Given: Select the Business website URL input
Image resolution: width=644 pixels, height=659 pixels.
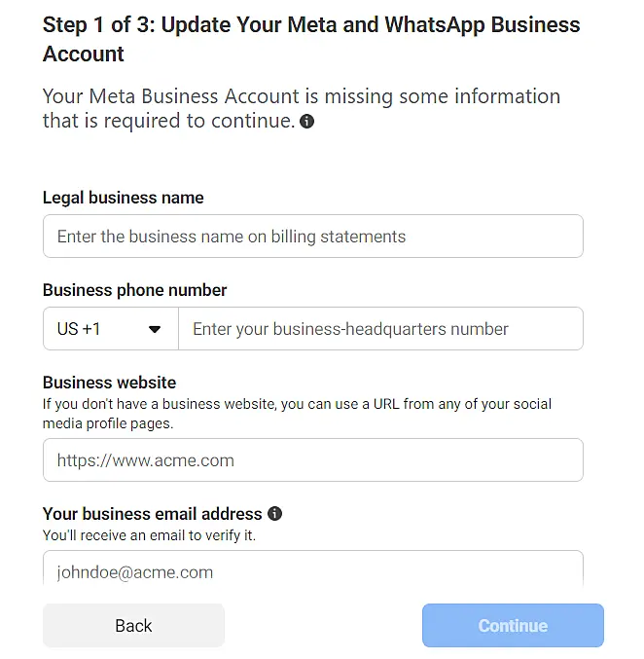Looking at the screenshot, I should tap(312, 460).
